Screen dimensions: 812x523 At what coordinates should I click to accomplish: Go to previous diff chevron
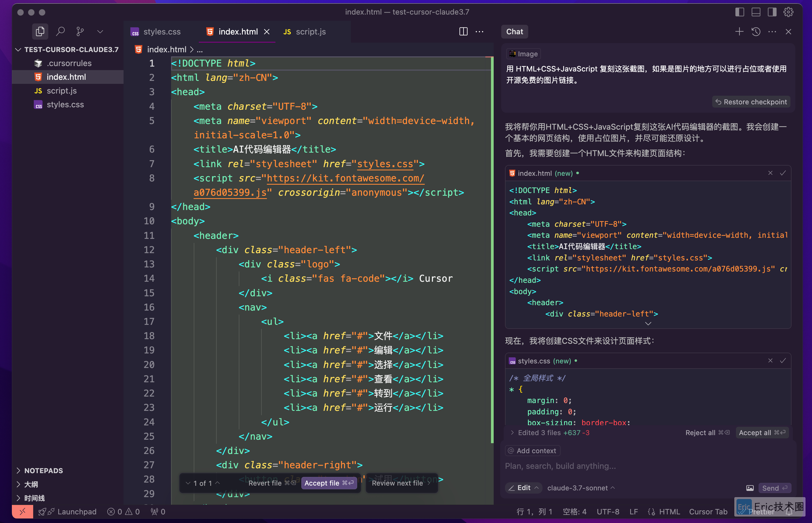[217, 483]
